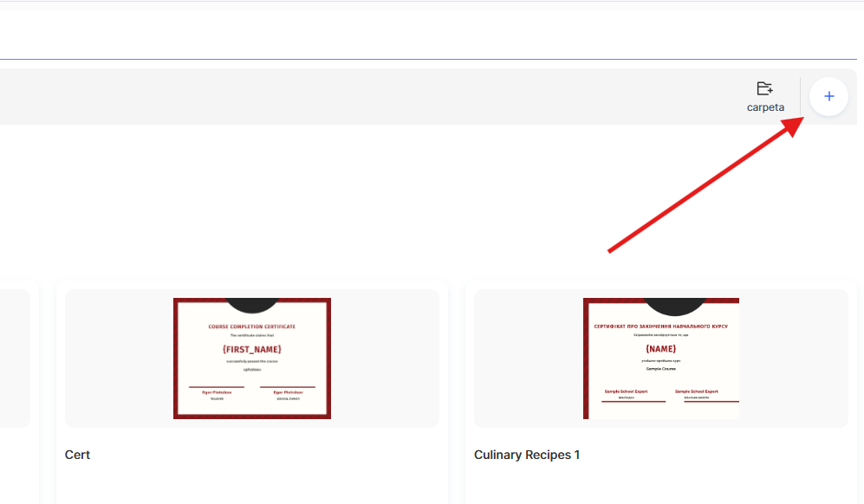Click the Cert template title
Screen dimensions: 864x504
[78, 455]
